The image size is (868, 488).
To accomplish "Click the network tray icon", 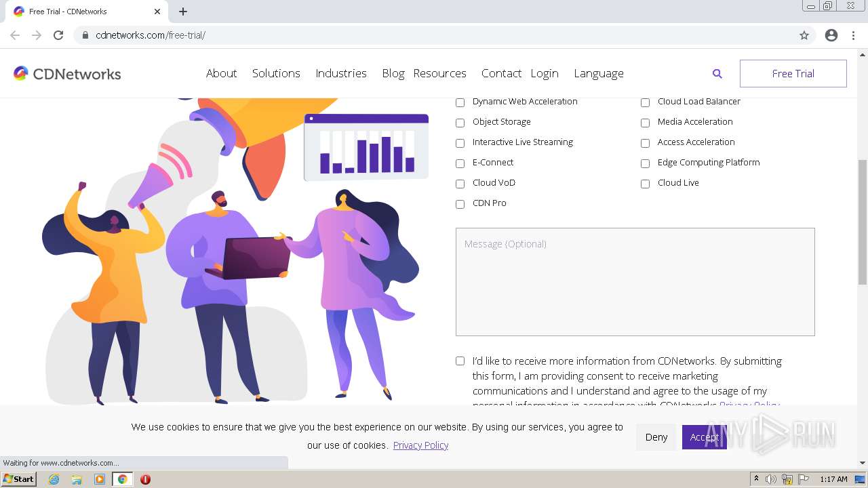I will (787, 479).
